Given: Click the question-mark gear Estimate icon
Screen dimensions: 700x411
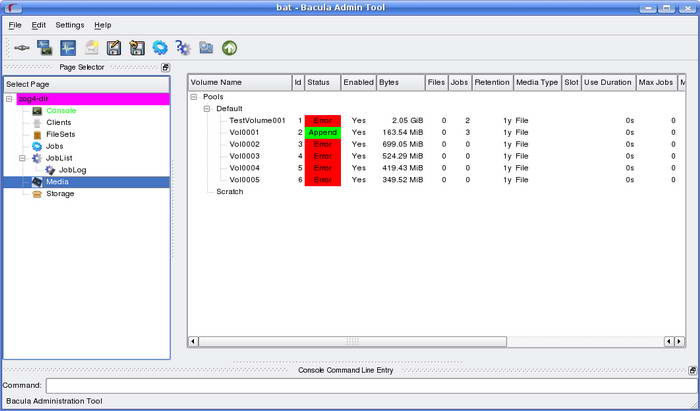Looking at the screenshot, I should pyautogui.click(x=183, y=48).
